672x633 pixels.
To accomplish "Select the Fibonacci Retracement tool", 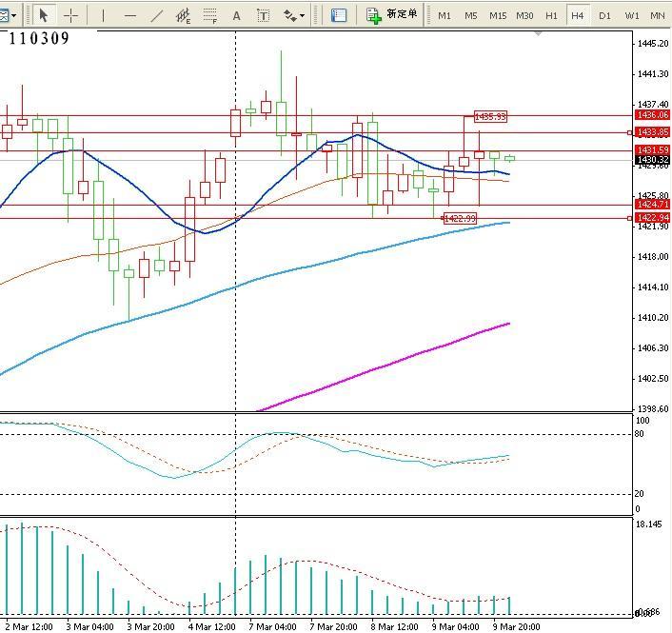I will (x=209, y=15).
